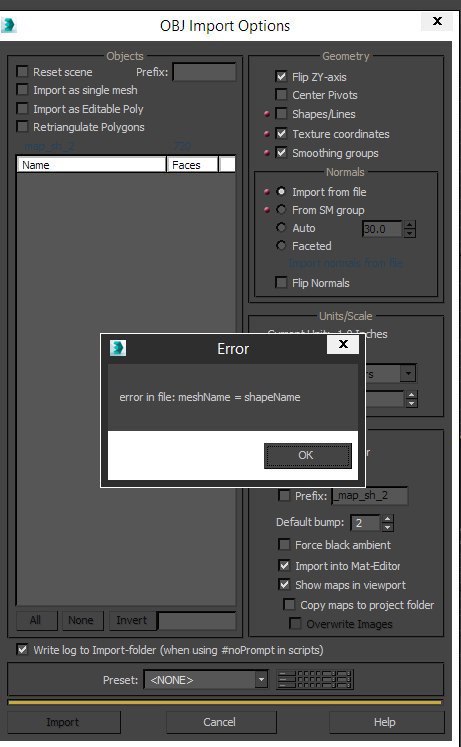Click the Default bump spinner arrows

(388, 523)
